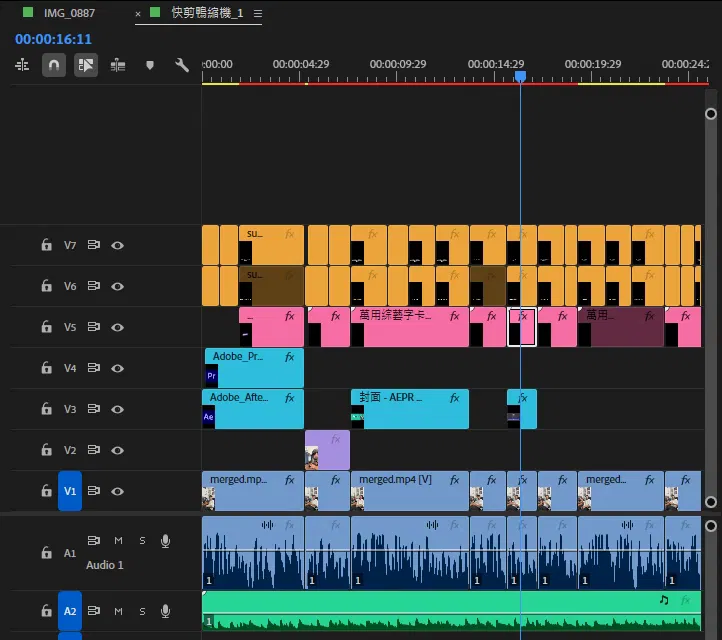Toggle sync lock for V4
722x640 pixels.
tap(94, 368)
